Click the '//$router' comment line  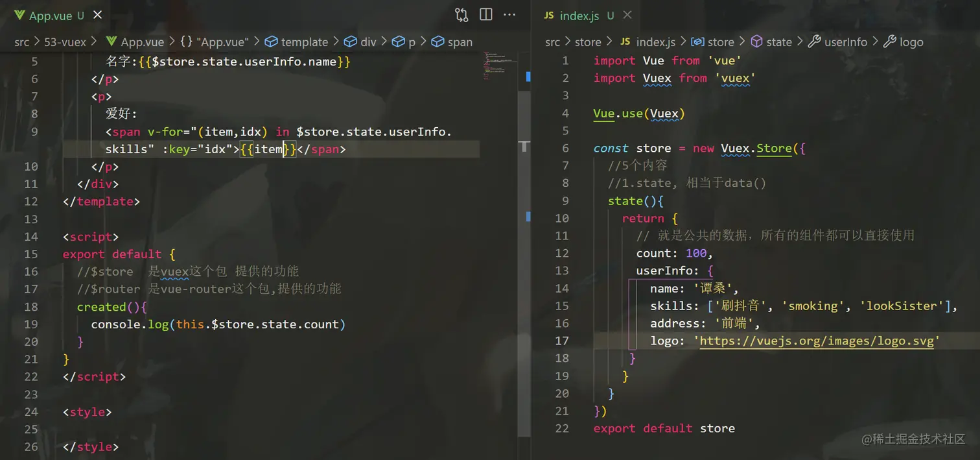tap(209, 289)
